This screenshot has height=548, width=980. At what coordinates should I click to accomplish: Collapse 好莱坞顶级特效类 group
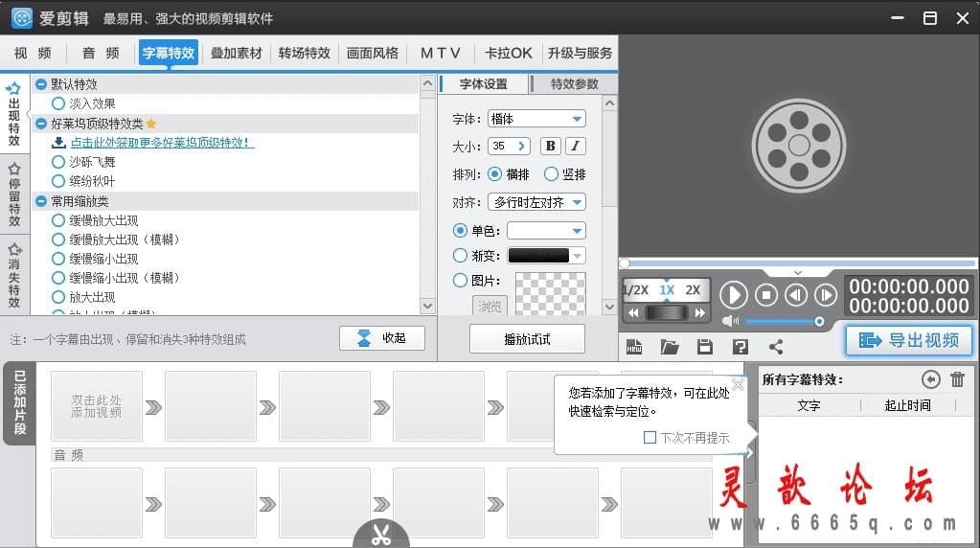pyautogui.click(x=41, y=123)
